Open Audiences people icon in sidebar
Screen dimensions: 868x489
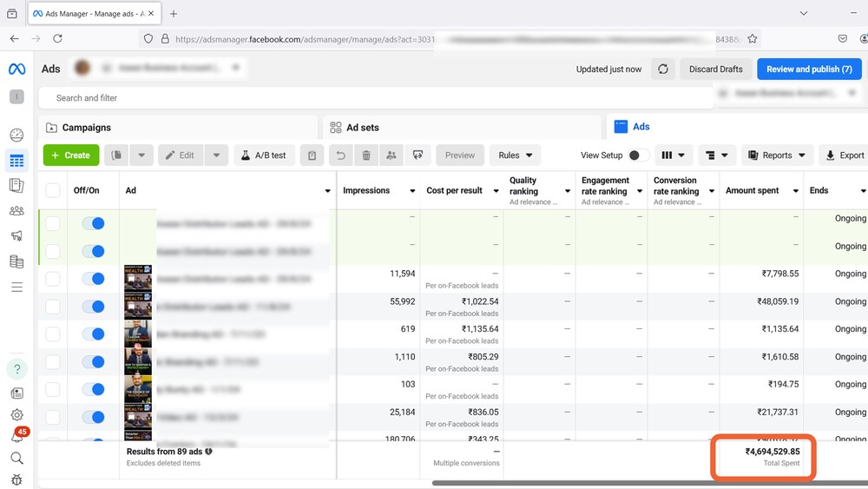(16, 210)
